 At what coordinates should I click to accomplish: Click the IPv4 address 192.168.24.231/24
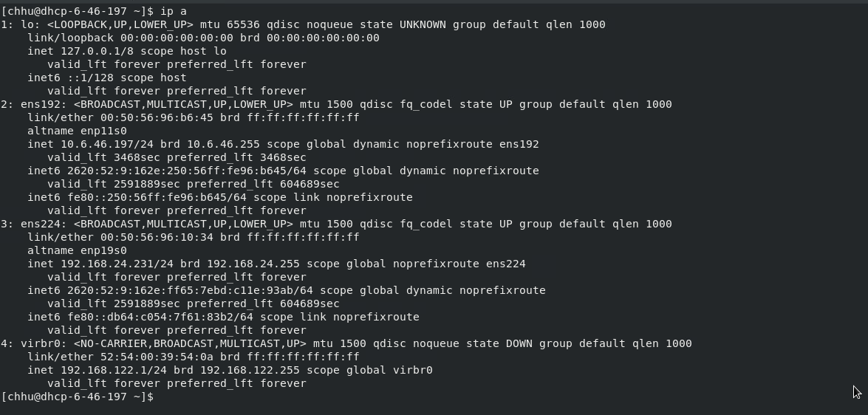tap(117, 264)
